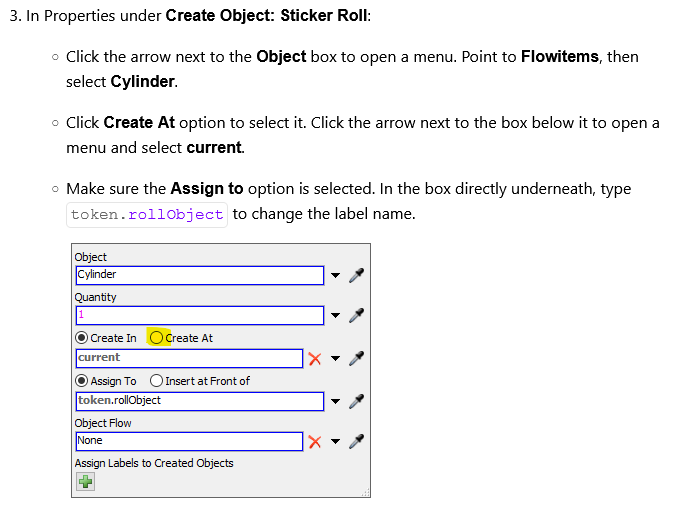The image size is (681, 506).
Task: Select the Create At radio option
Action: 156,338
